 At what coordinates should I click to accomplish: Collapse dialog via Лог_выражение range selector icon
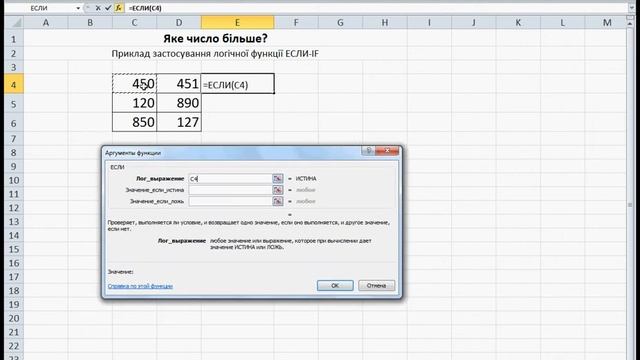(278, 178)
